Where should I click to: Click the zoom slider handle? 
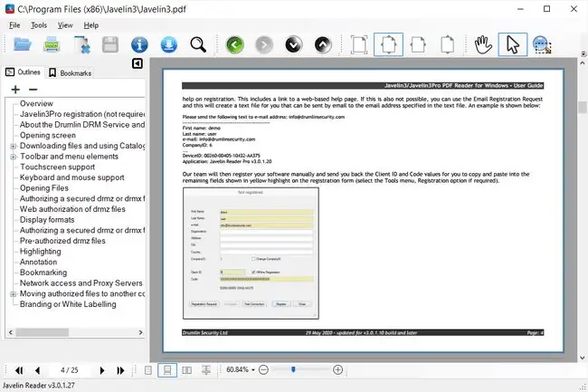click(x=293, y=370)
